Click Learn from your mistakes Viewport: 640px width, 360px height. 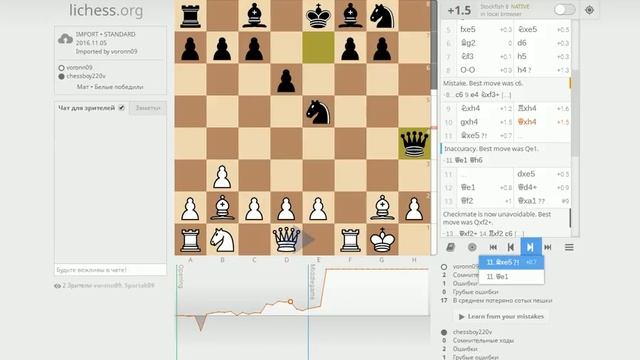pos(501,316)
